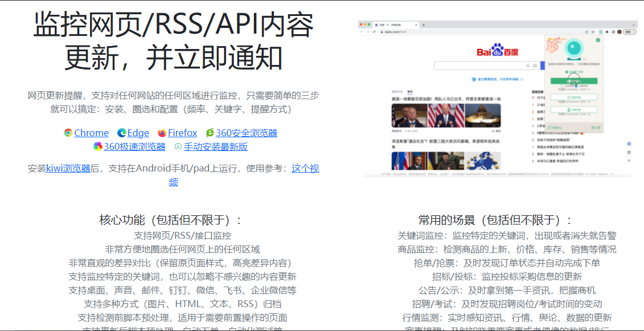Click the line about 非常直观的差异对比
644x331 pixels.
pyautogui.click(x=183, y=263)
